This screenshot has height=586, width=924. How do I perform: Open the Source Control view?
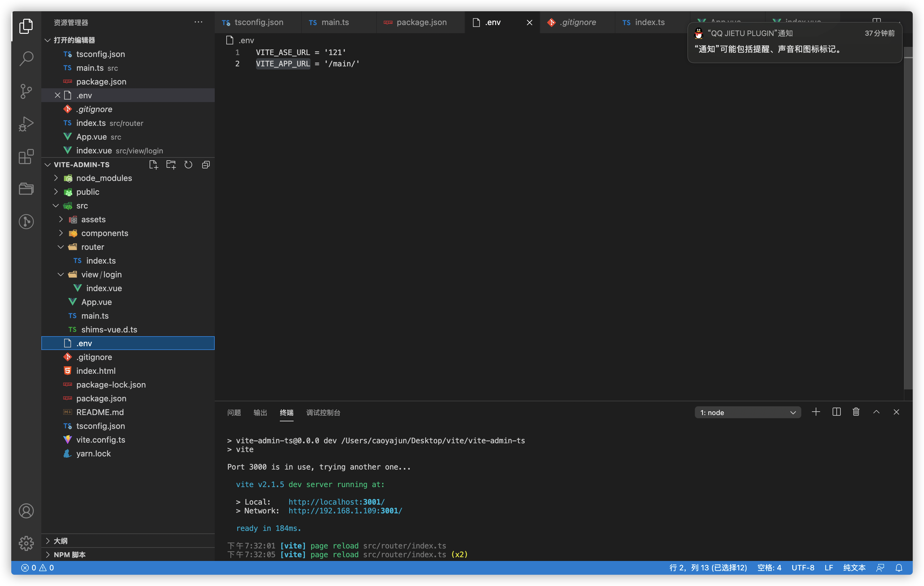[26, 91]
